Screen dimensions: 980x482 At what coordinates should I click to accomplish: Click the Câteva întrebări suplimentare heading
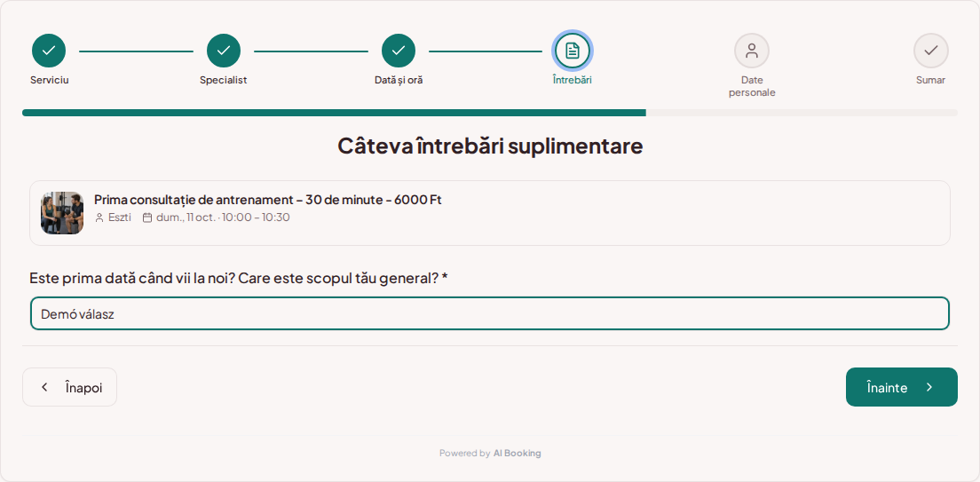(490, 146)
